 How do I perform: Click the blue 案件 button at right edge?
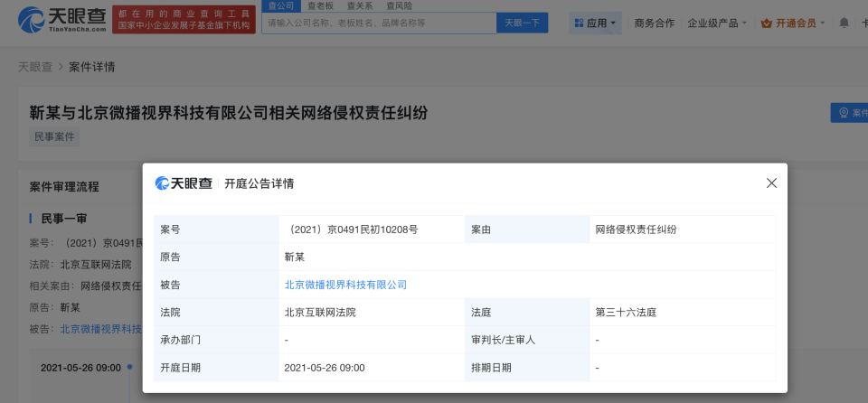coord(849,113)
